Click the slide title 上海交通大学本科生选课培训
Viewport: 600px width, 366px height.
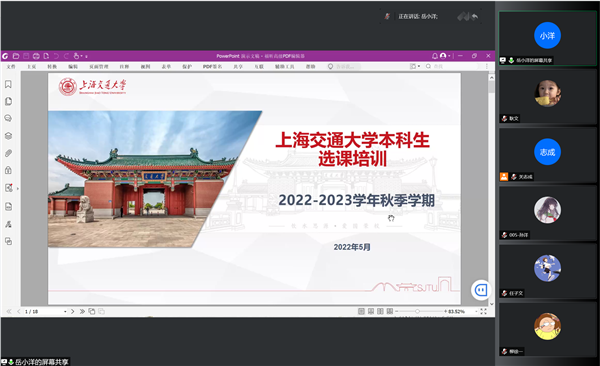352,149
